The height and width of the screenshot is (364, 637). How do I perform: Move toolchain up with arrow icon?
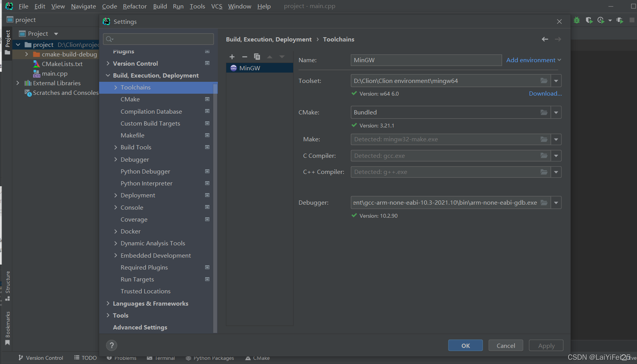270,57
